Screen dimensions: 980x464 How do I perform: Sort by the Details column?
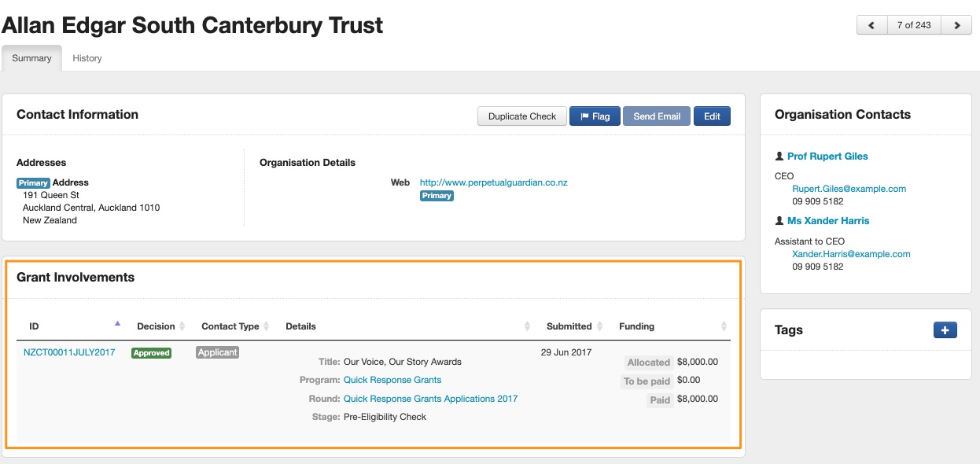click(527, 326)
